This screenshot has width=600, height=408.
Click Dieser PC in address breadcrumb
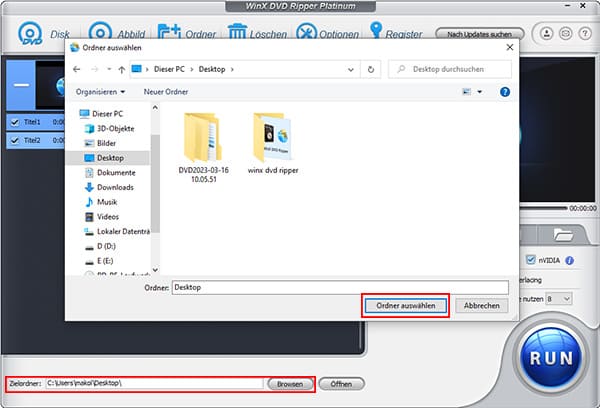pos(169,69)
